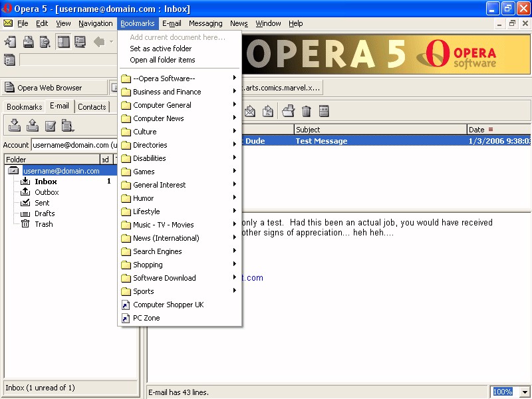
Task: Open the Account combo box
Action: 74,145
